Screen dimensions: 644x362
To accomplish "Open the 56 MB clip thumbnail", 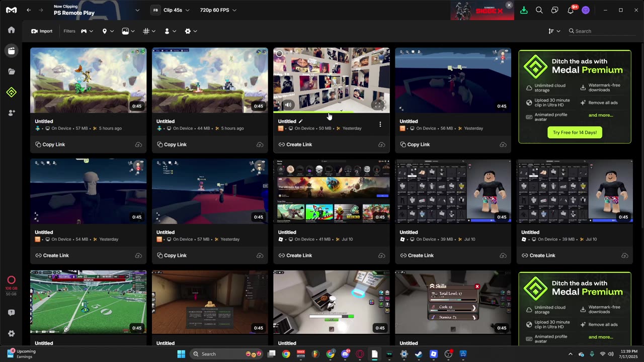I will point(453,80).
